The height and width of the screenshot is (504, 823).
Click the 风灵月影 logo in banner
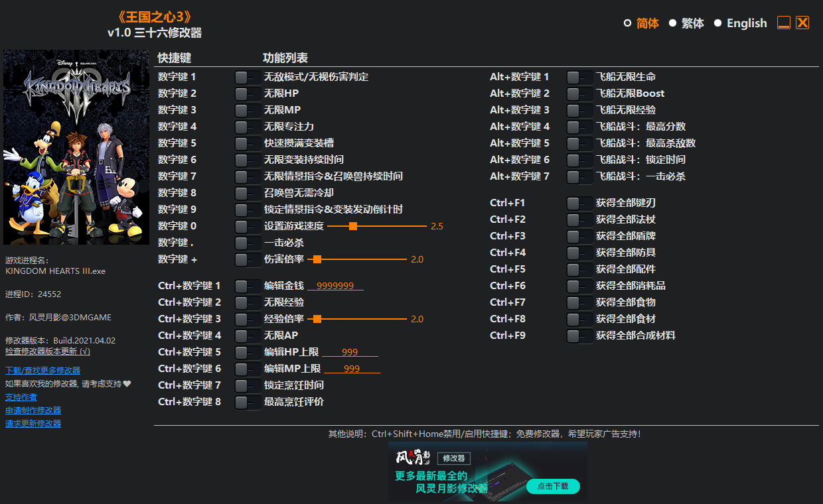(413, 458)
